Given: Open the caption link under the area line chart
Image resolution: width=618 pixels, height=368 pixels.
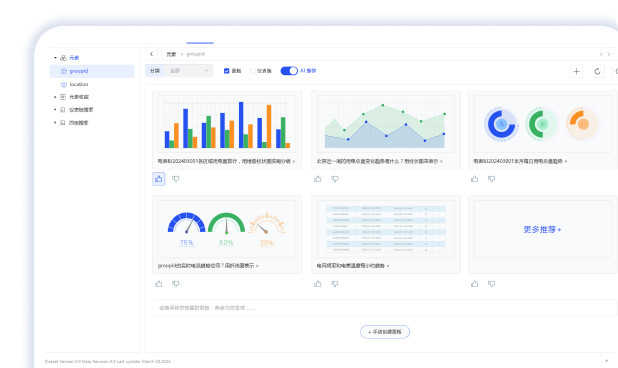Looking at the screenshot, I should tap(380, 162).
